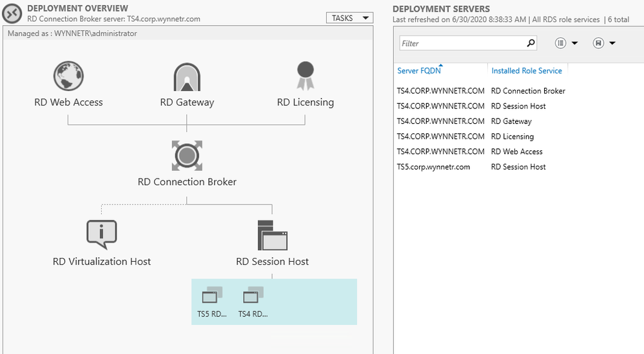Image resolution: width=644 pixels, height=354 pixels.
Task: Click the RD Session Host label
Action: [x=272, y=262]
